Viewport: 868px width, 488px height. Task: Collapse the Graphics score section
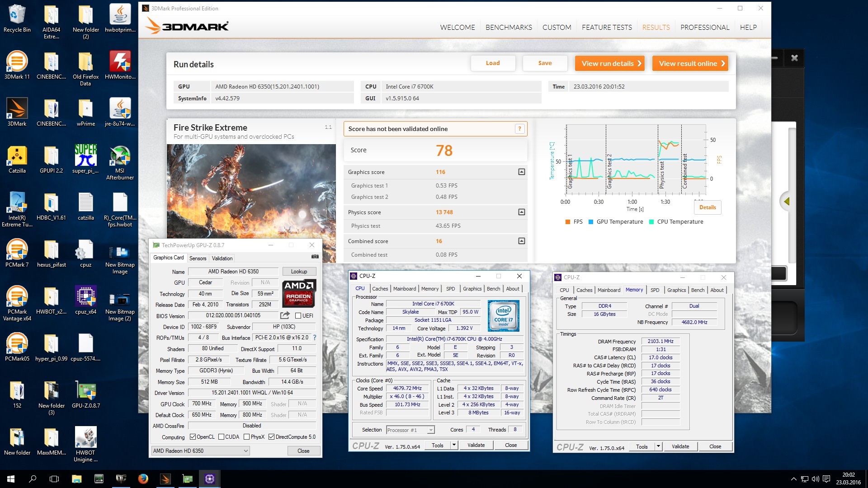(521, 172)
